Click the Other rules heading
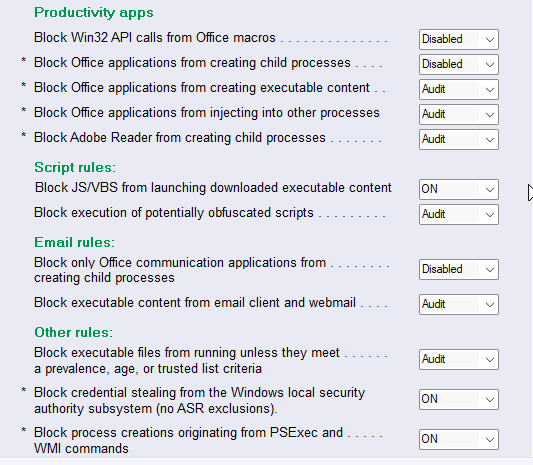The width and height of the screenshot is (533, 465). (73, 332)
